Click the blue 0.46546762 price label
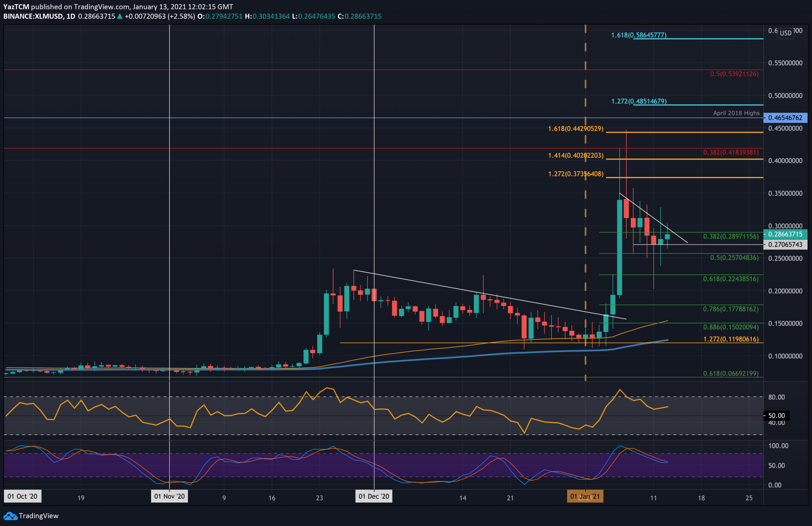This screenshot has height=526, width=812. click(785, 118)
